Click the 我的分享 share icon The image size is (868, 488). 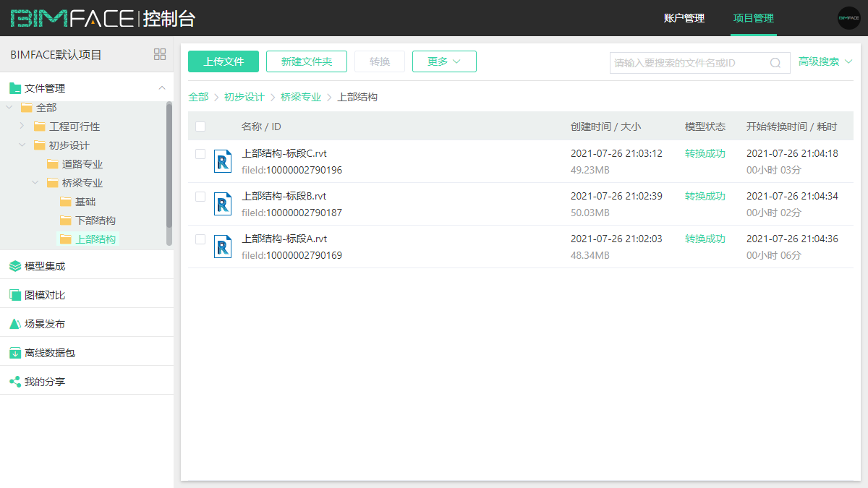click(15, 382)
